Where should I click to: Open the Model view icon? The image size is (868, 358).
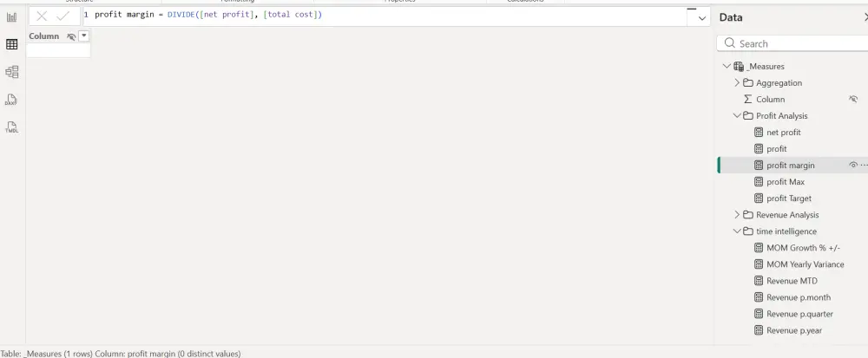(x=11, y=72)
